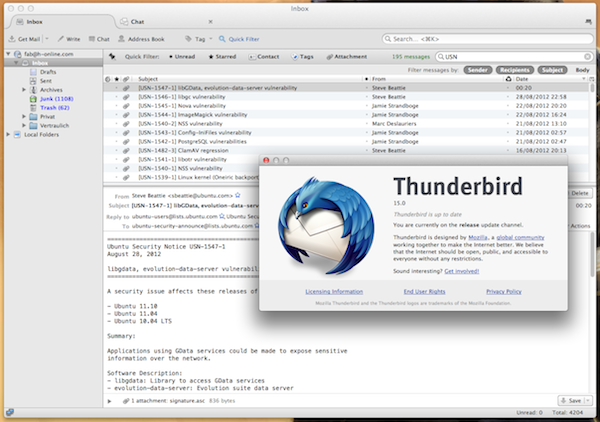Click the signature.asc attachment paperclip icon

pyautogui.click(x=126, y=400)
